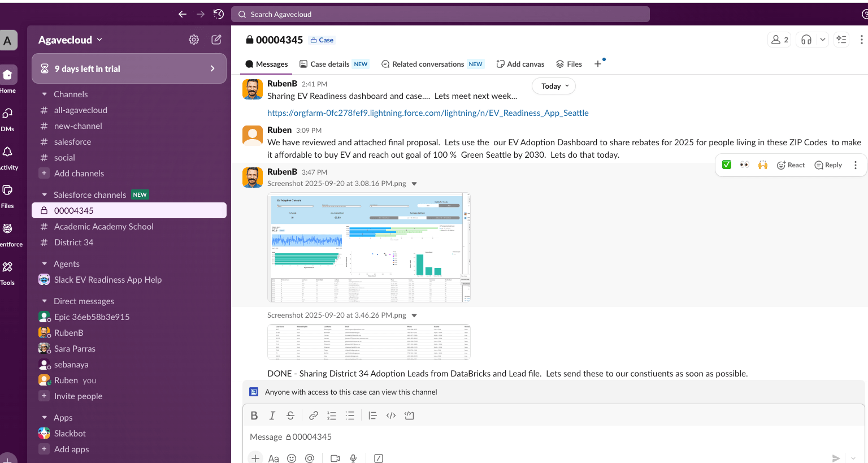Click the Search Agavecloud field
This screenshot has width=868, height=463.
440,14
